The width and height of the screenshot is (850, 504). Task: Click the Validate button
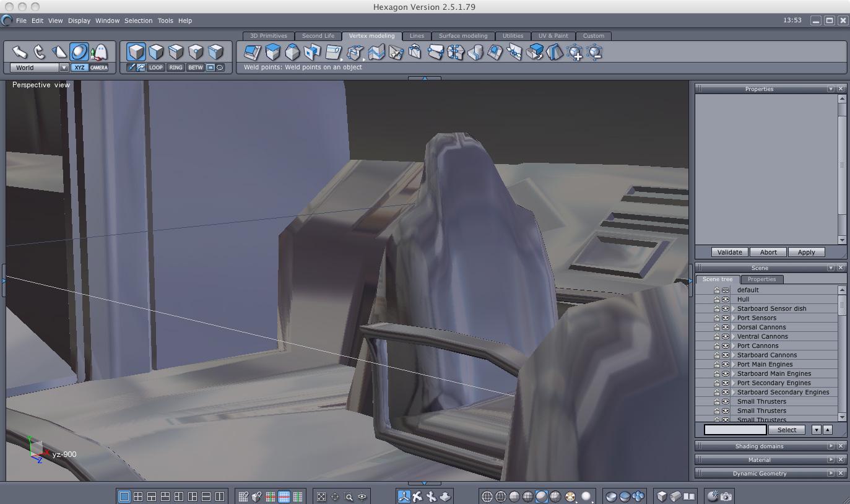(730, 252)
